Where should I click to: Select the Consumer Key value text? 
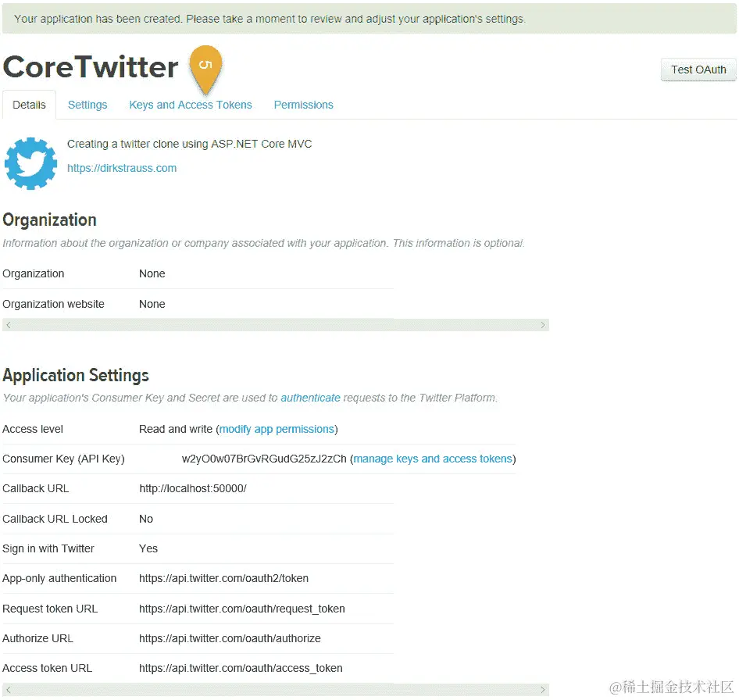264,459
